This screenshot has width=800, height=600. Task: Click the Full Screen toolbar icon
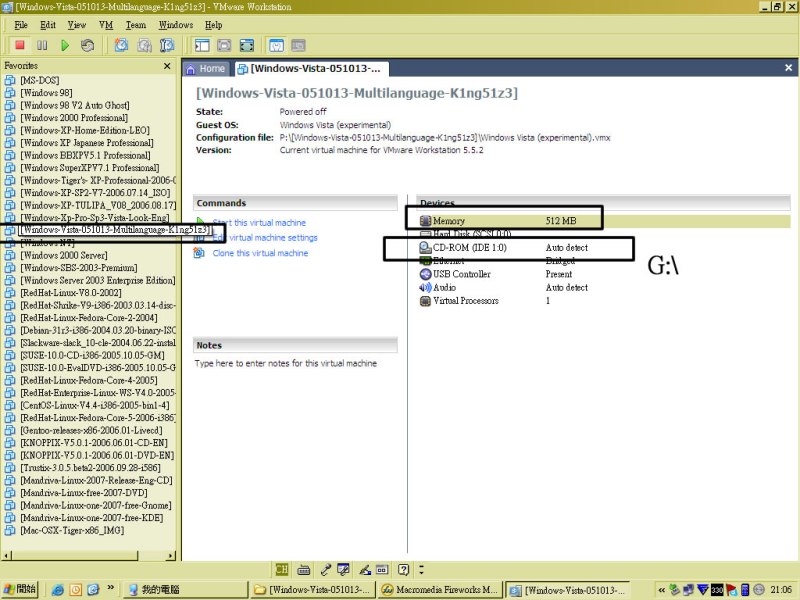click(246, 45)
